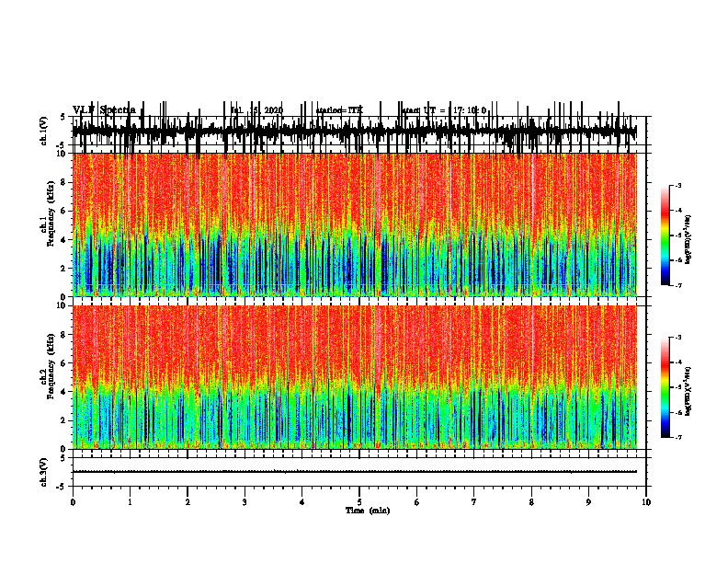Click the 'VLF Spectra' plot title
Screen dimensions: 728x563
pos(104,110)
